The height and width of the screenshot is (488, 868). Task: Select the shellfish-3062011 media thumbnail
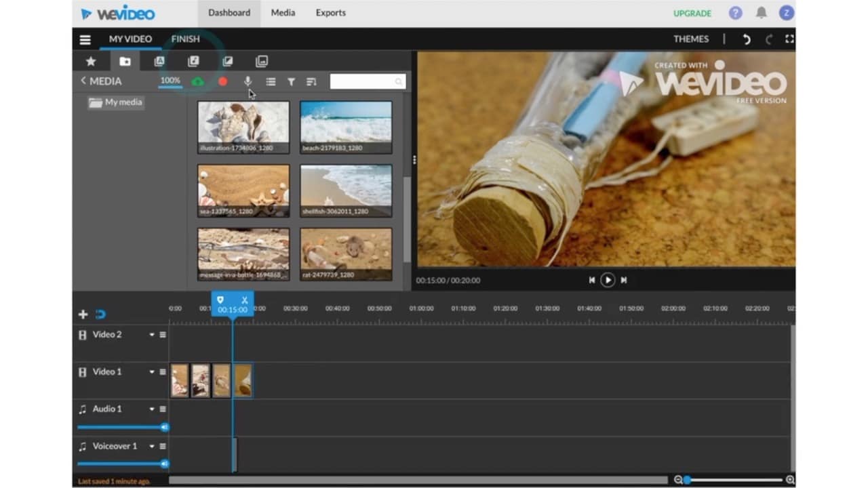346,190
